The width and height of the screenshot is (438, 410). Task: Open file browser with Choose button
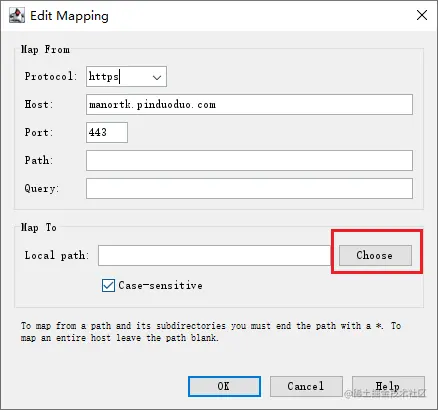point(375,256)
